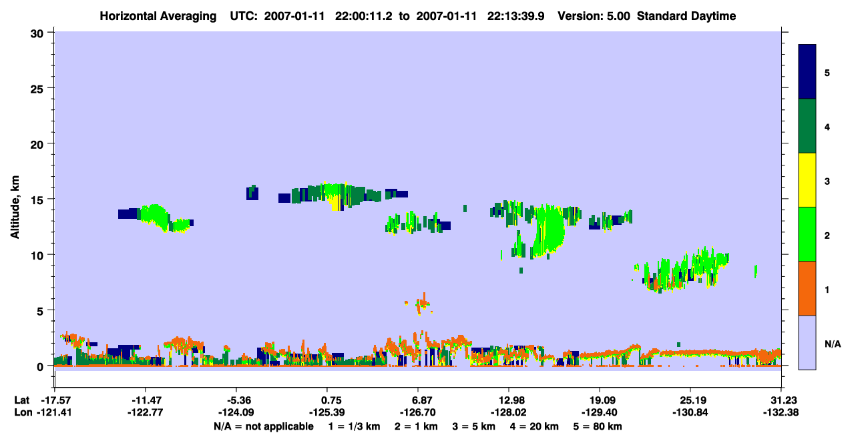The image size is (868, 445).
Task: Click longitude value -122.77
Action: 145,412
